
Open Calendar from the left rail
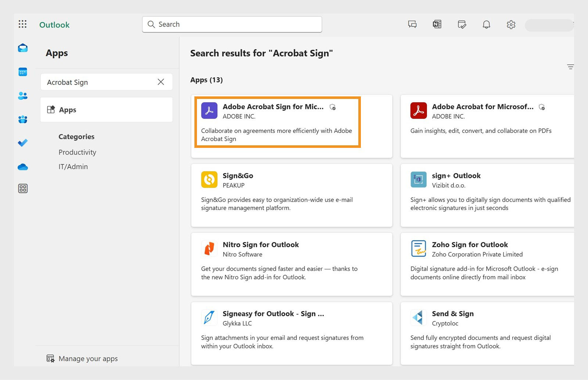23,72
